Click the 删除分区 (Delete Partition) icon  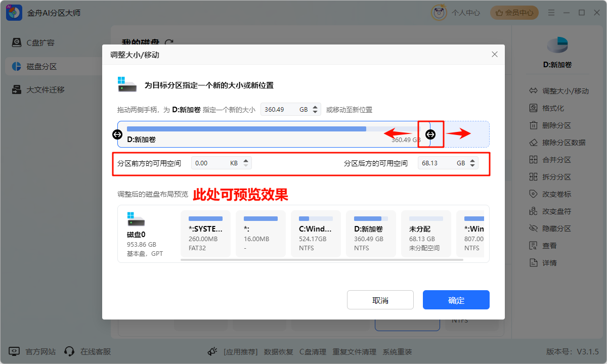click(533, 125)
